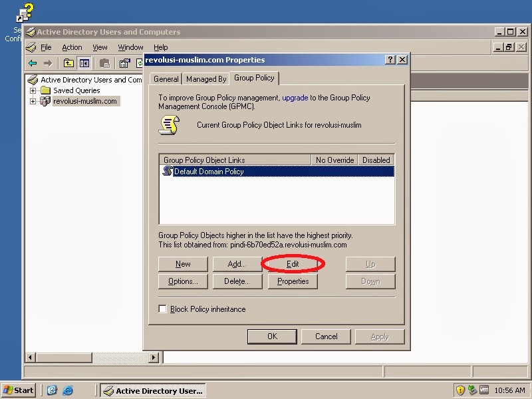The width and height of the screenshot is (532, 399).
Task: Click the Options... button
Action: pos(183,281)
